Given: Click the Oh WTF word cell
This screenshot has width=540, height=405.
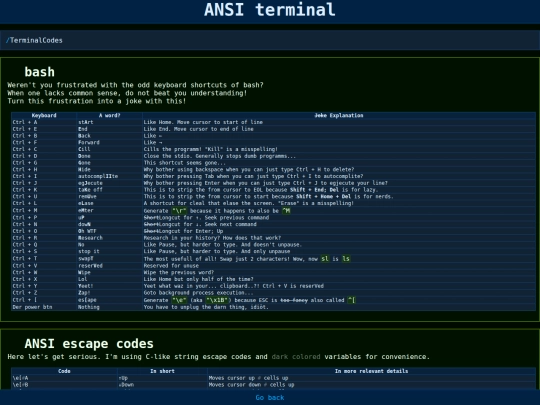Looking at the screenshot, I should (110, 231).
